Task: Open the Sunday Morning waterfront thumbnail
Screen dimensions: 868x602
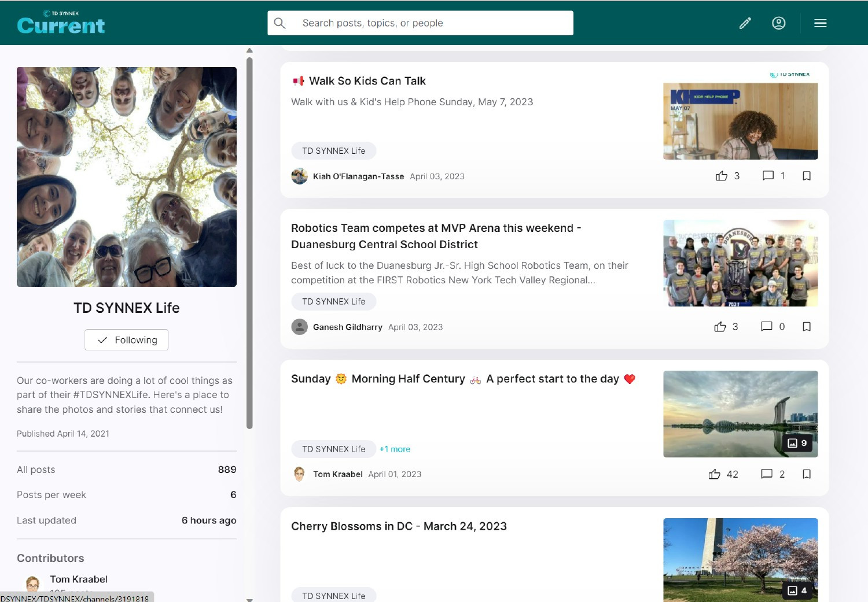Action: click(x=741, y=414)
